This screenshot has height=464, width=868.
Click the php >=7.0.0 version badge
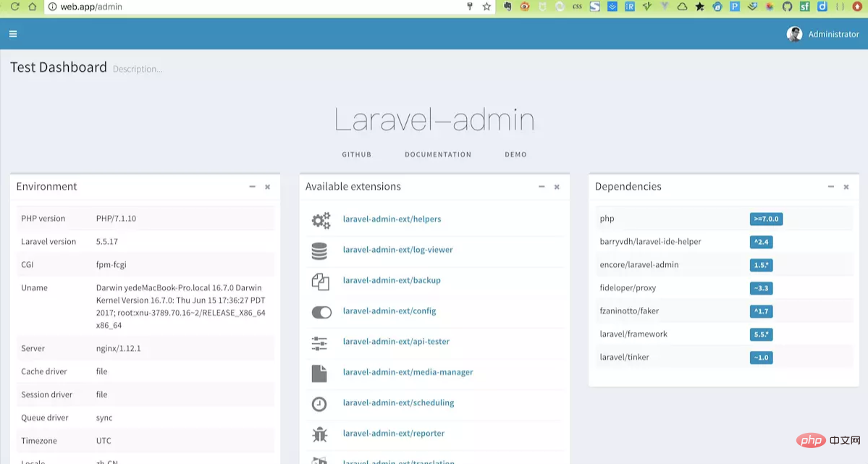coord(766,219)
